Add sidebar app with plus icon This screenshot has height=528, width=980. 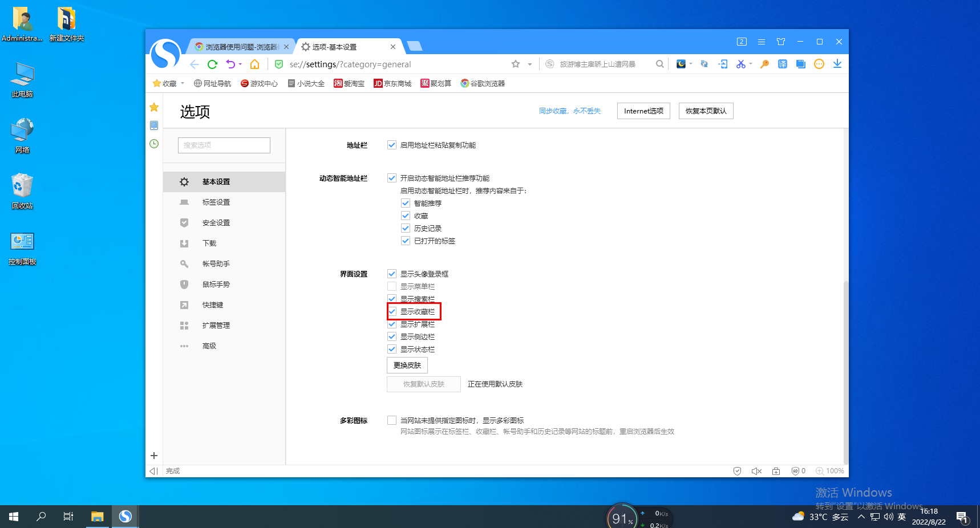pyautogui.click(x=154, y=456)
